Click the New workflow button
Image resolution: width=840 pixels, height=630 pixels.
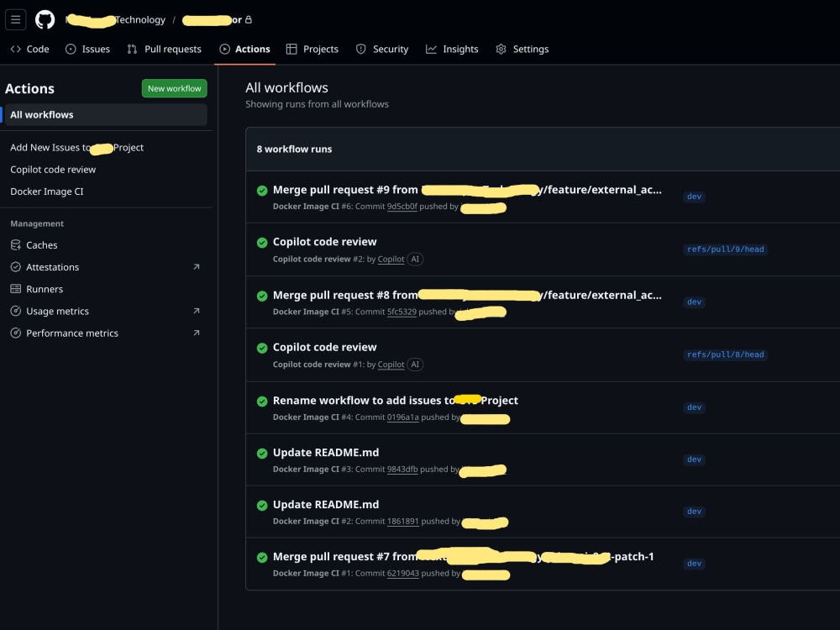(x=174, y=89)
